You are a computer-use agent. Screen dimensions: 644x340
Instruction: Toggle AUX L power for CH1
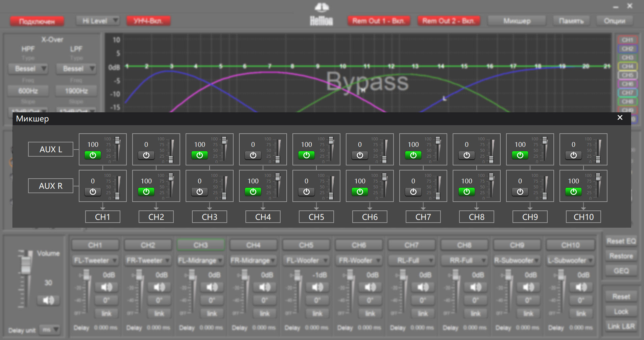(93, 155)
